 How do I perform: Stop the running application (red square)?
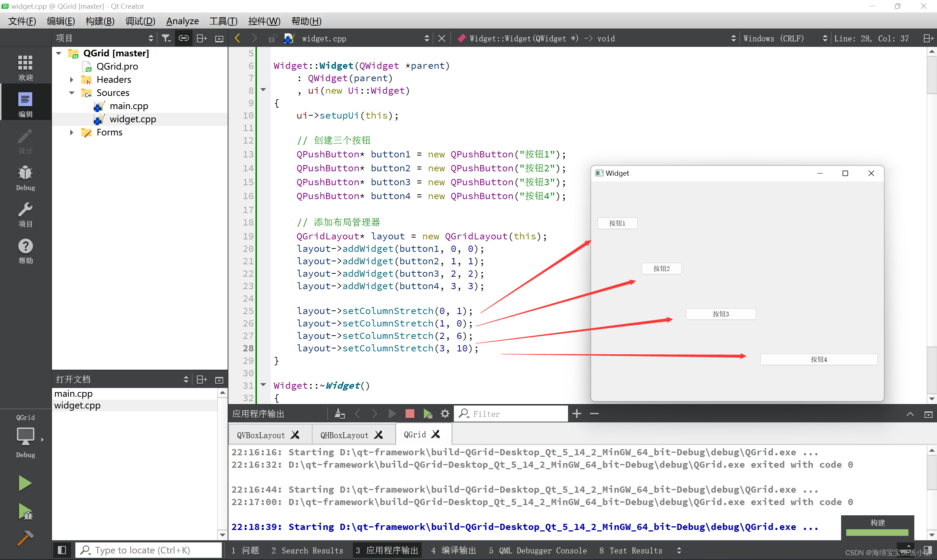pyautogui.click(x=410, y=414)
